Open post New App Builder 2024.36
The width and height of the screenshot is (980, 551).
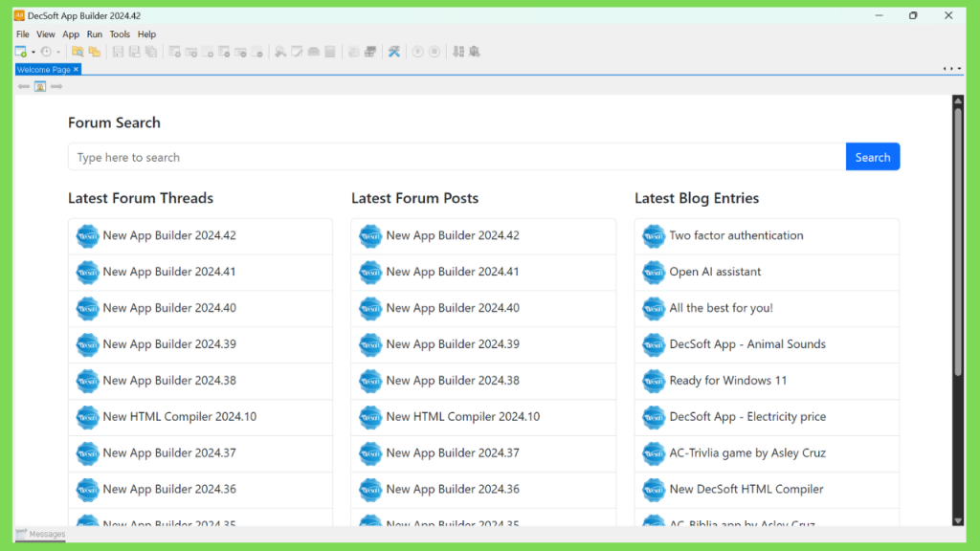pos(453,489)
